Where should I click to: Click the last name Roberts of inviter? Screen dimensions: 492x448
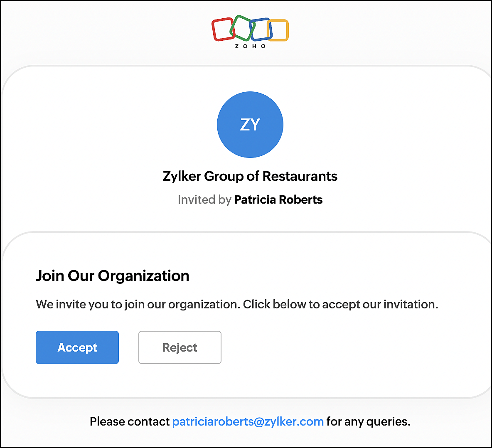tap(300, 199)
